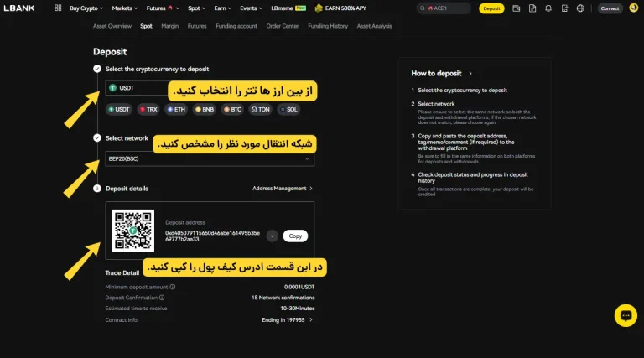The height and width of the screenshot is (358, 644).
Task: Open the orders document icon
Action: point(532,8)
